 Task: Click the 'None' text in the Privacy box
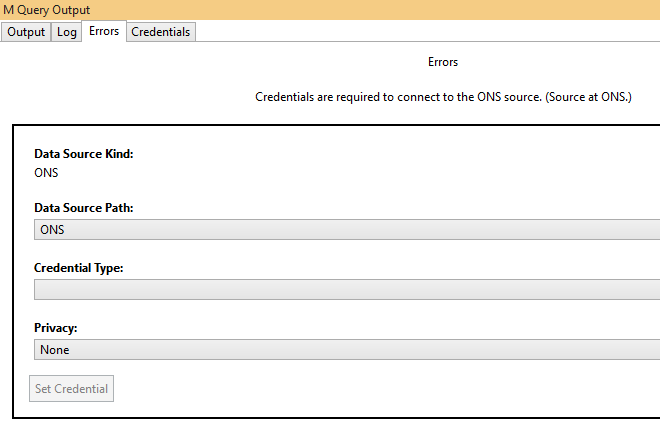(x=54, y=350)
